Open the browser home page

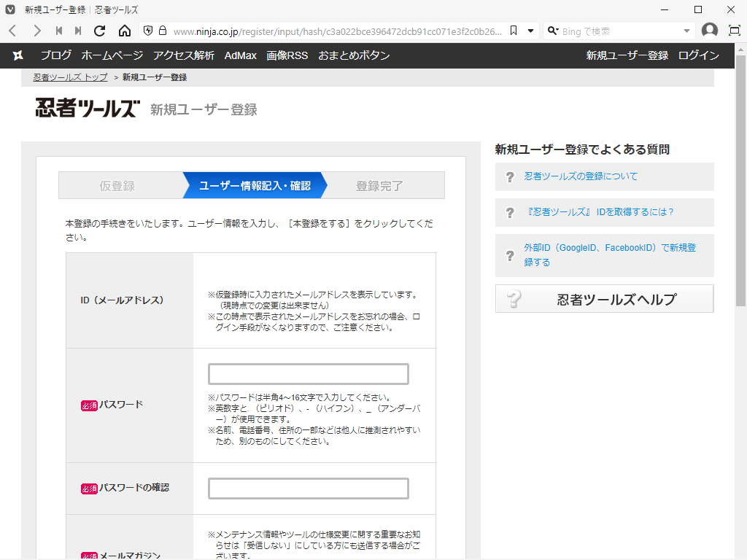[x=124, y=31]
